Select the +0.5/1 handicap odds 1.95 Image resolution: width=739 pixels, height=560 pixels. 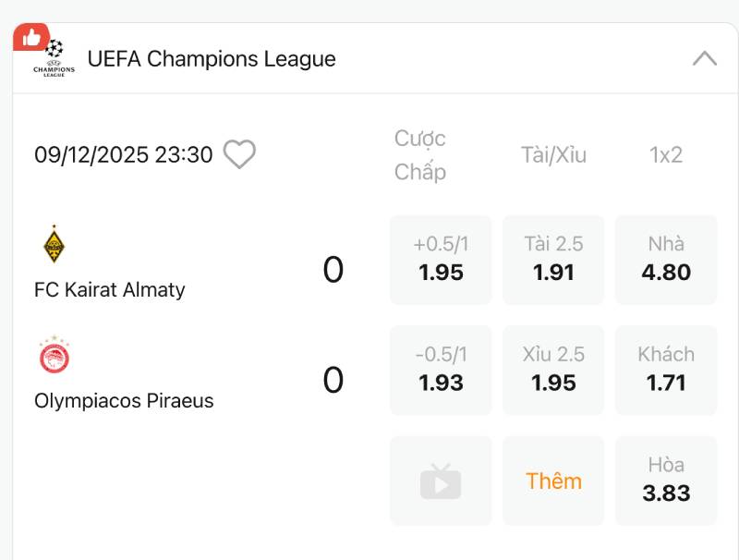coord(441,260)
